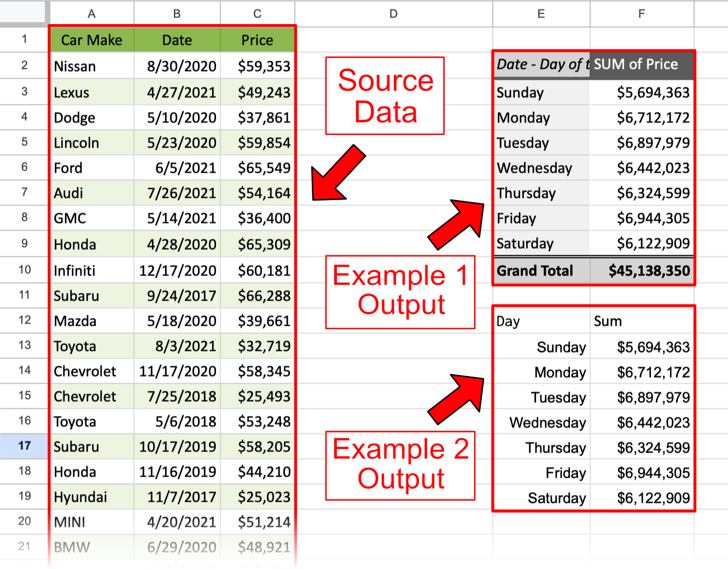The image size is (728, 569).
Task: Select the Grand Total cell
Action: point(534,271)
